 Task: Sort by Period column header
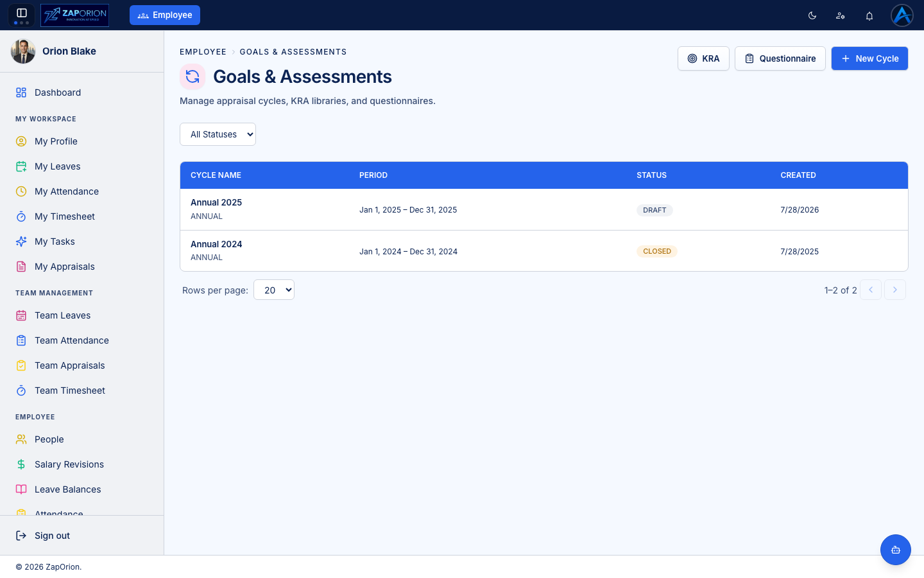coord(373,175)
